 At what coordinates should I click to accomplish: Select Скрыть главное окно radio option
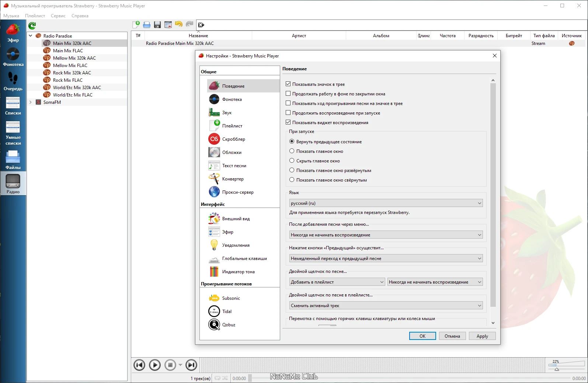pyautogui.click(x=292, y=161)
